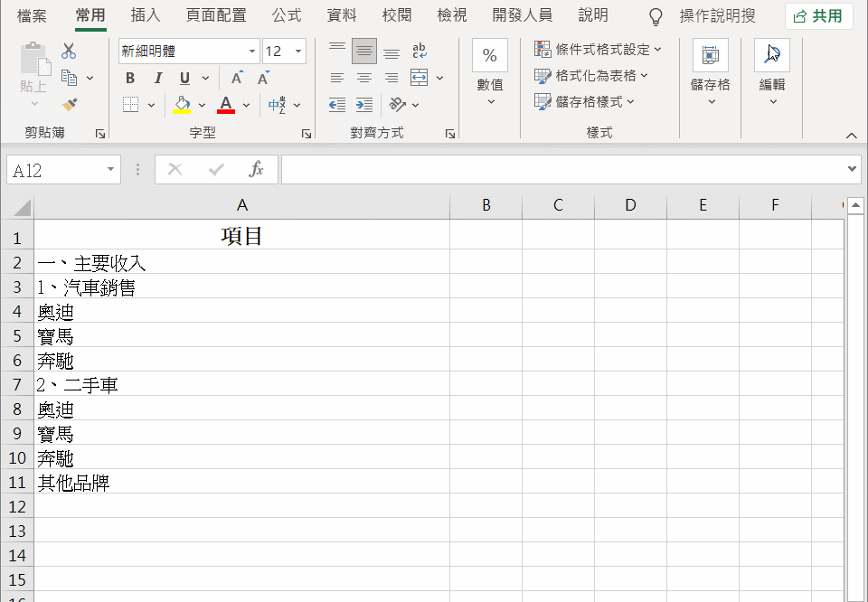The height and width of the screenshot is (602, 868).
Task: Expand paste options arrow under 貼上
Action: (x=34, y=103)
